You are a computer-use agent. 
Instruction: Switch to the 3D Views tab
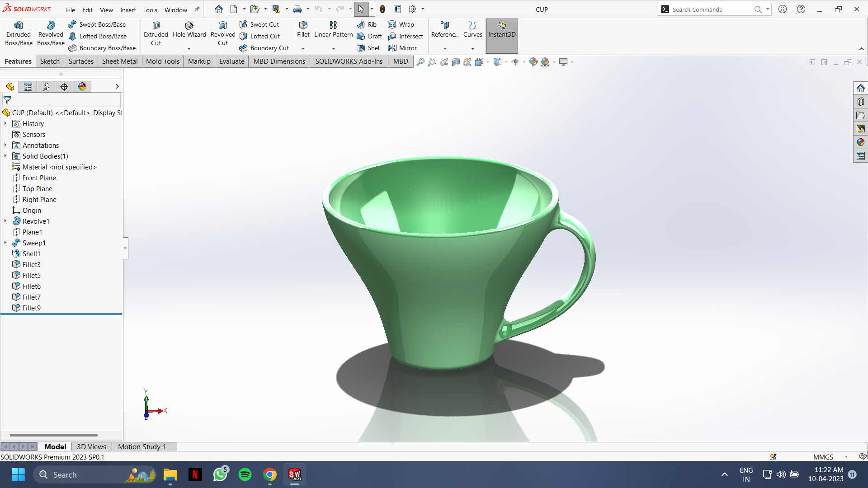(91, 446)
